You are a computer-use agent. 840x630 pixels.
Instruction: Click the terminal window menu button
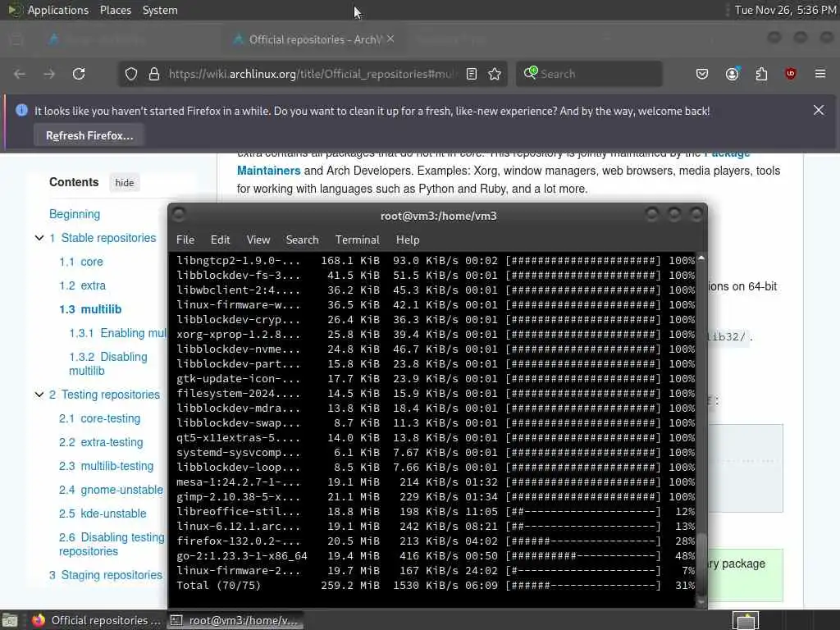tap(179, 215)
